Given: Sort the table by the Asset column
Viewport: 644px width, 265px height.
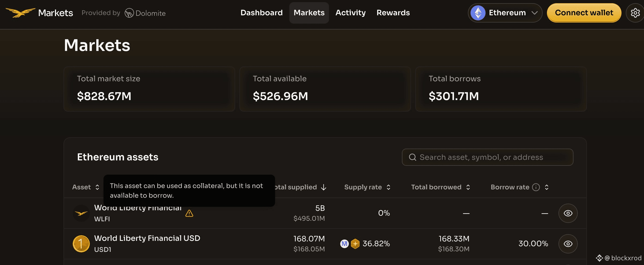Looking at the screenshot, I should pos(86,187).
